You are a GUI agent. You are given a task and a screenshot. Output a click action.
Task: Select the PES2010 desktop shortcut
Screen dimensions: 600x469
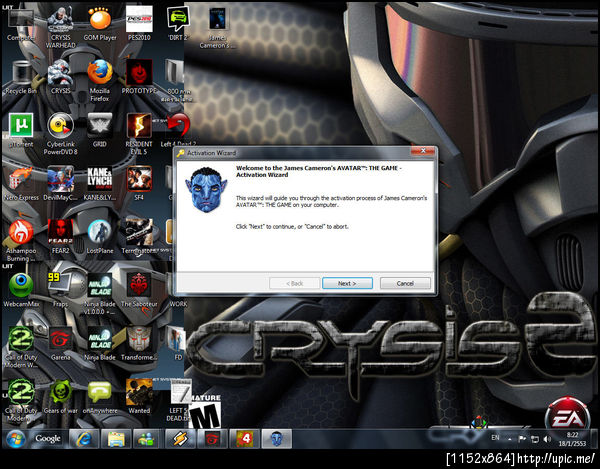click(139, 23)
